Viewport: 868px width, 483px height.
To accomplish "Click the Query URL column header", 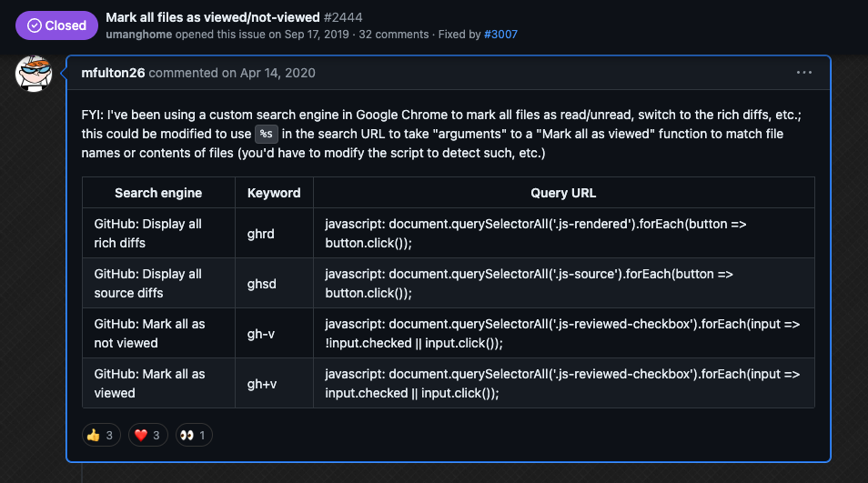I will click(x=563, y=193).
